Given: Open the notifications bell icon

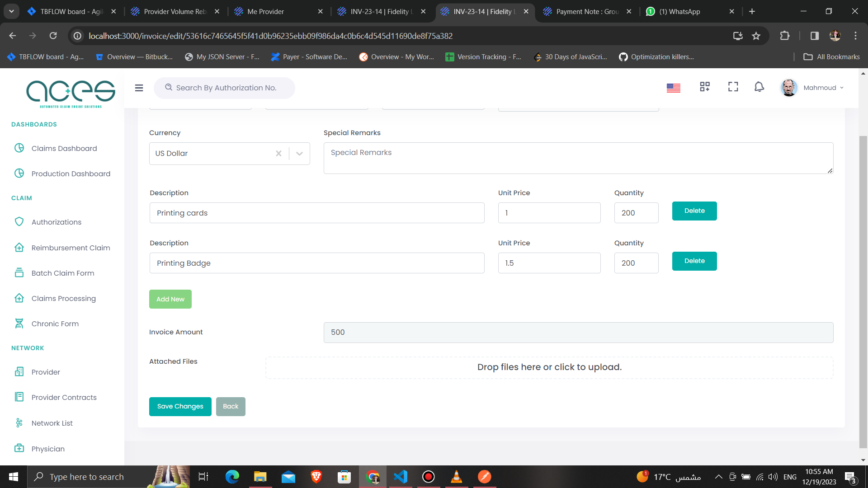Looking at the screenshot, I should (x=759, y=87).
